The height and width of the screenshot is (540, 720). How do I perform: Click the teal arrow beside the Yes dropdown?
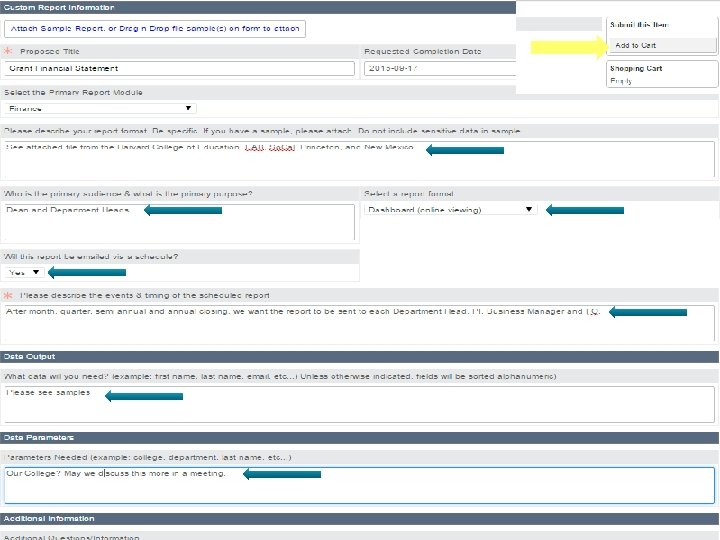[87, 272]
